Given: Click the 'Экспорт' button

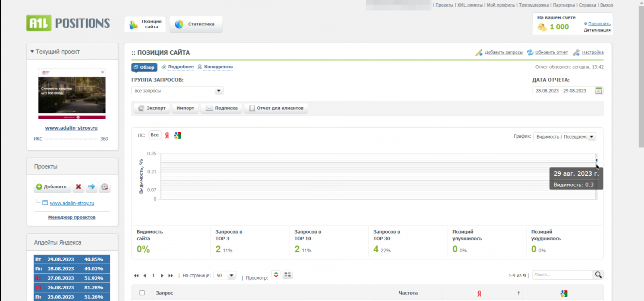Looking at the screenshot, I should (x=152, y=108).
